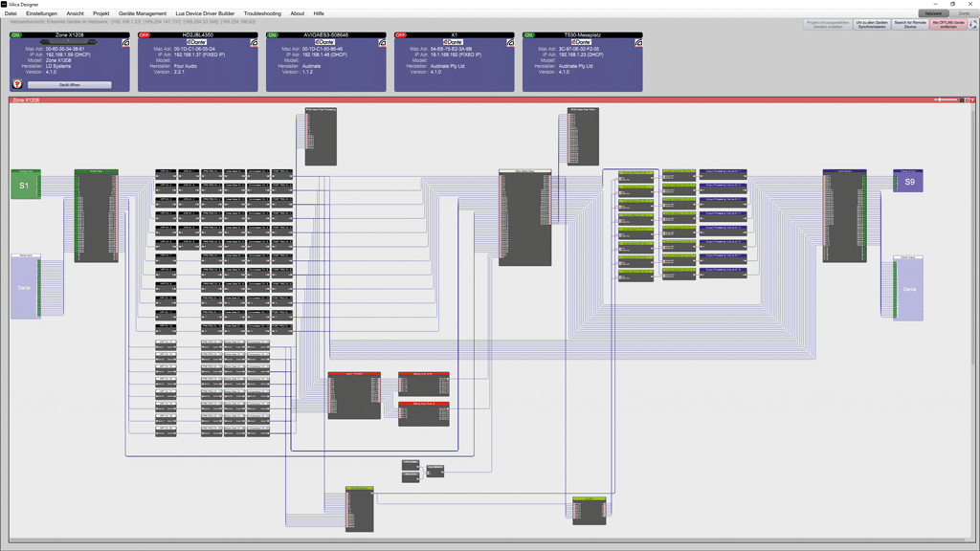This screenshot has height=551, width=980.
Task: Click Uhr zu allen Geräten Synchronisieren button
Action: point(872,24)
